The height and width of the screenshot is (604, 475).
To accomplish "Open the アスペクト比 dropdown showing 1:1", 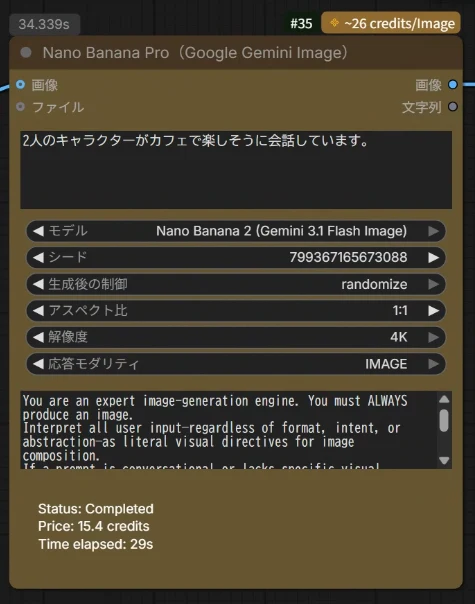I will coord(236,310).
